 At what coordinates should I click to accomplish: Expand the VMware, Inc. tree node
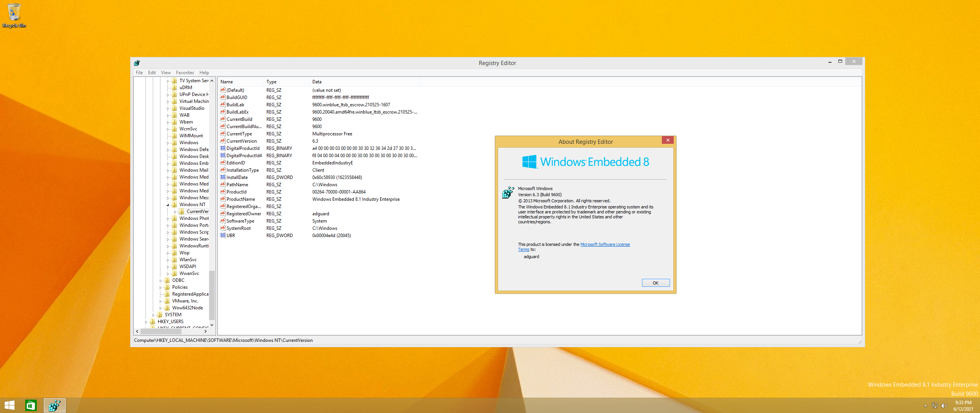(160, 301)
